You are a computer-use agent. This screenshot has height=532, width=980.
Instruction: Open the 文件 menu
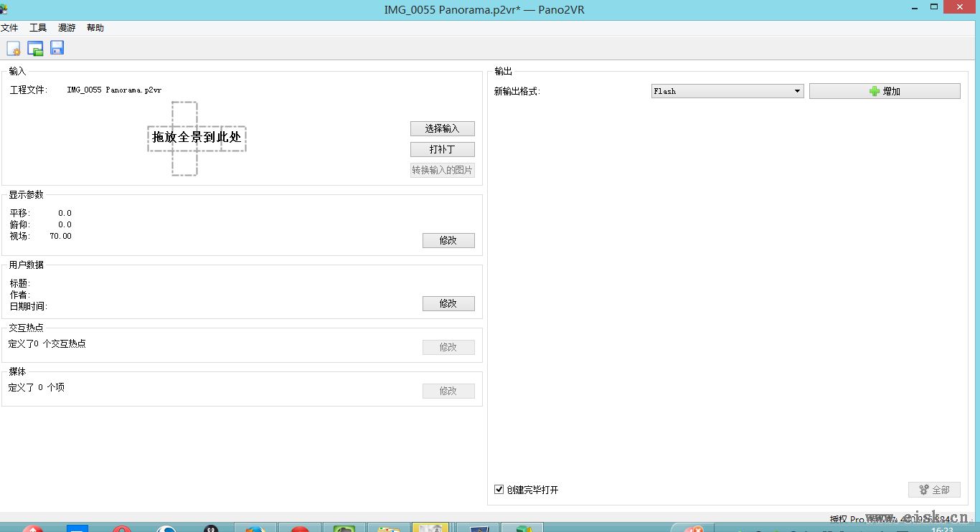(9, 28)
